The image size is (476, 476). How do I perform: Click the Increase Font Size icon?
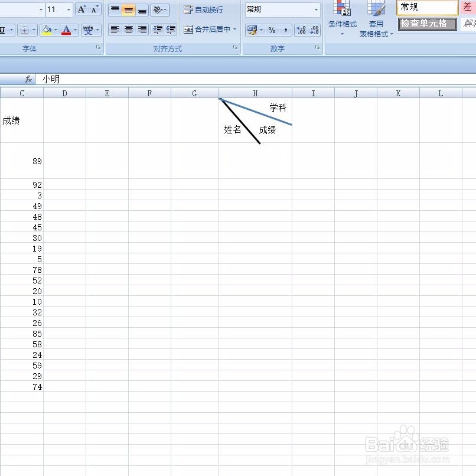pos(81,9)
